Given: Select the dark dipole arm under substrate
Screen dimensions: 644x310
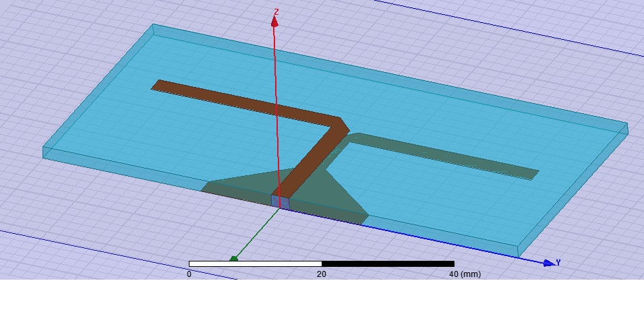Looking at the screenshot, I should (x=444, y=157).
